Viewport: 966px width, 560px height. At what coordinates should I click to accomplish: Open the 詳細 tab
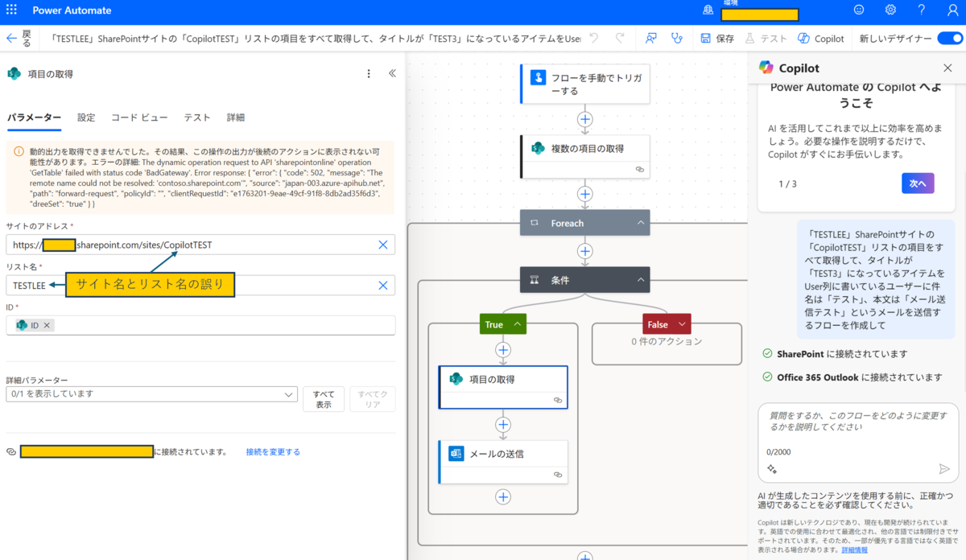click(x=236, y=117)
